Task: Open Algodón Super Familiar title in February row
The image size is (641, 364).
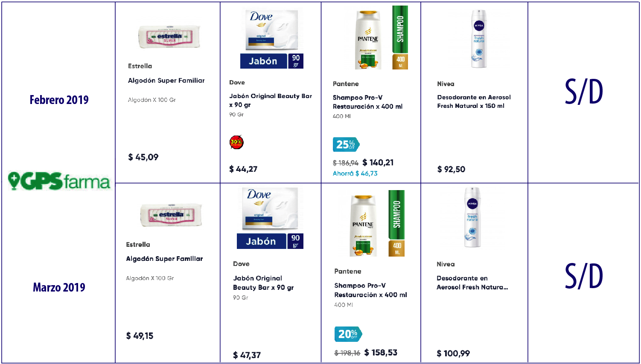Action: [166, 81]
